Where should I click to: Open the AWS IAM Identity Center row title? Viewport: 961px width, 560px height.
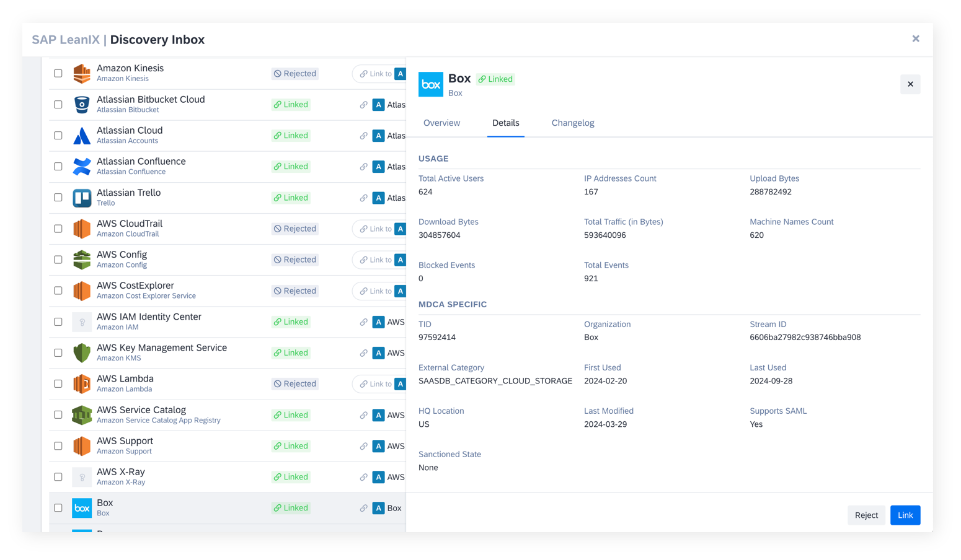[149, 317]
